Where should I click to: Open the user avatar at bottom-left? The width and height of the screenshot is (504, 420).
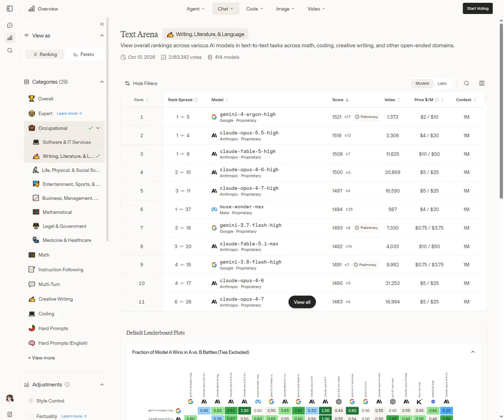10,399
